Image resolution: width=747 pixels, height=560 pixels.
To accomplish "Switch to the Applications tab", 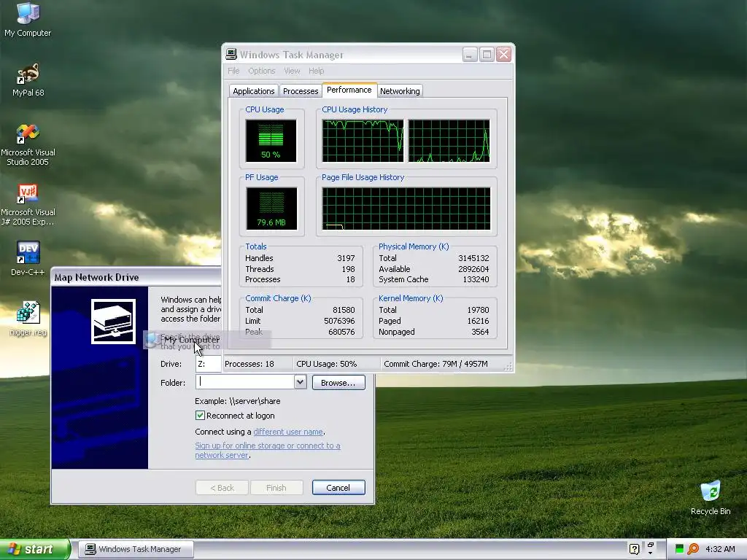I will tap(253, 91).
